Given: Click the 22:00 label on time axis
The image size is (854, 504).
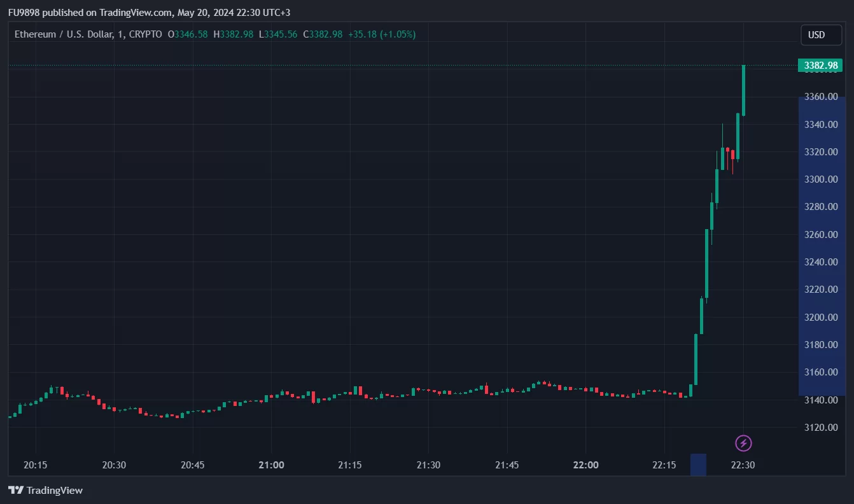Looking at the screenshot, I should (585, 465).
